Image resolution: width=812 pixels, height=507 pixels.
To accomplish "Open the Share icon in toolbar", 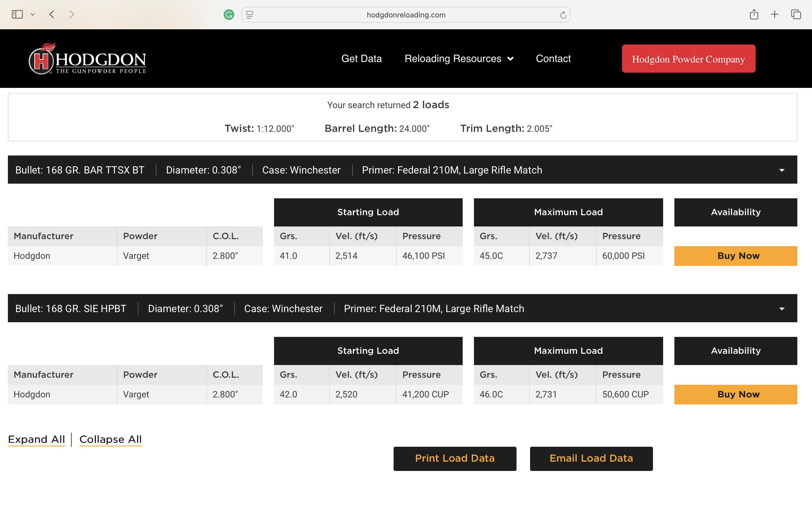I will [x=754, y=14].
